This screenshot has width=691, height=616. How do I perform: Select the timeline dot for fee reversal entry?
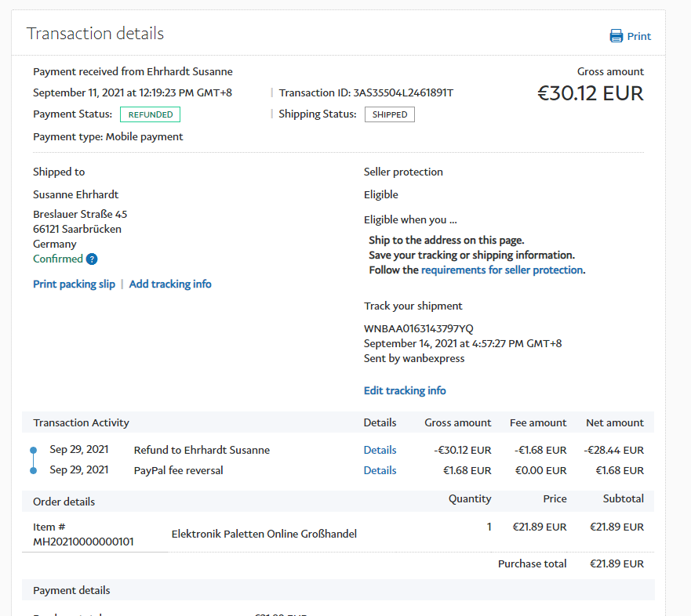(33, 471)
